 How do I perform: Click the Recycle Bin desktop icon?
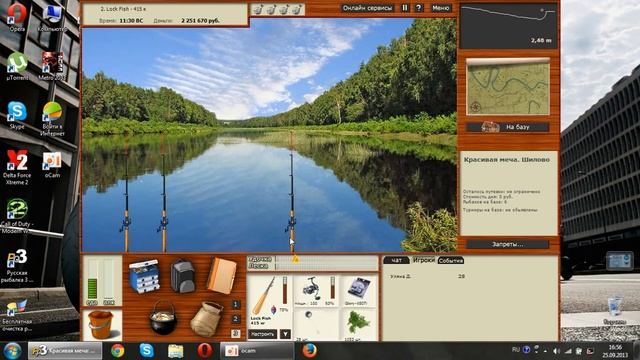(x=614, y=311)
